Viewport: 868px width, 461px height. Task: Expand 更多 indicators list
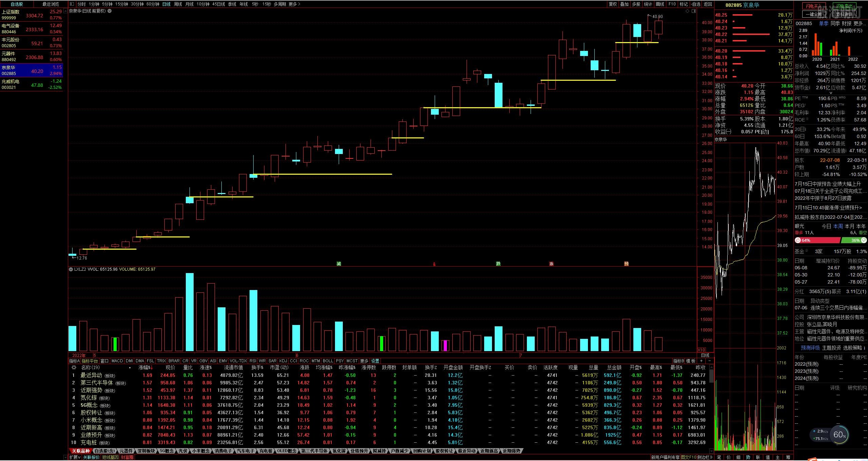[x=364, y=361]
